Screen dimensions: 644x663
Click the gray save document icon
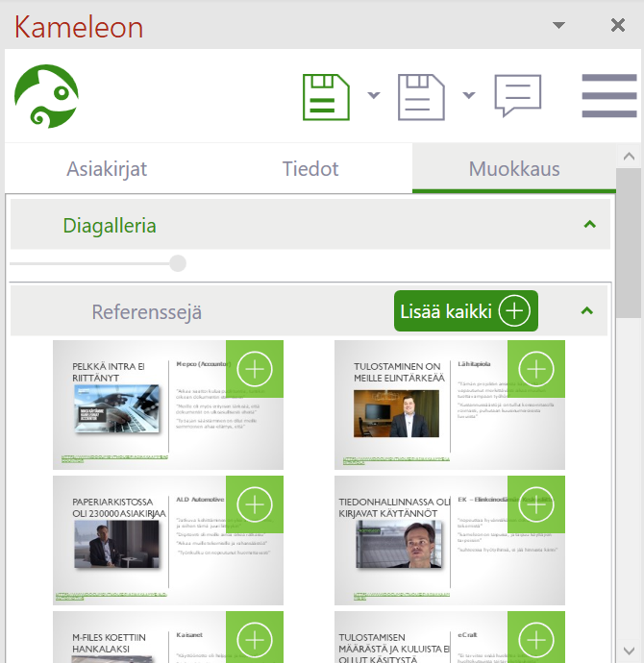(421, 96)
